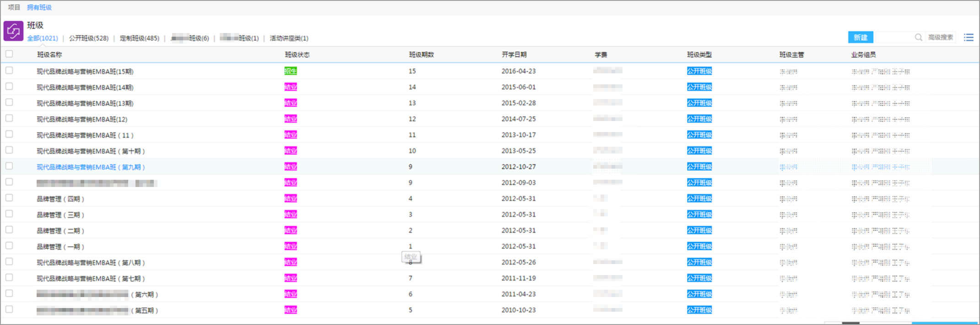Click date 2012-10-27

[x=519, y=166]
